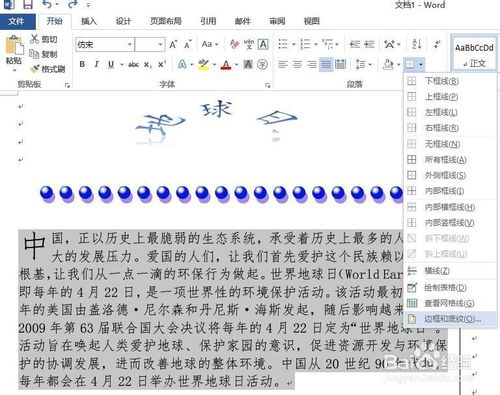Screen dimensions: 500x395
Task: Open the File (文件) tab
Action: coord(16,21)
